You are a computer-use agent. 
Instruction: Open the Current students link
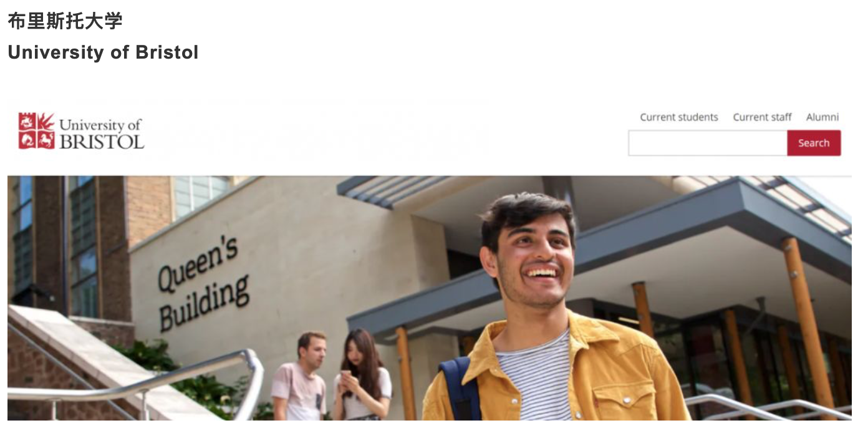tap(678, 117)
